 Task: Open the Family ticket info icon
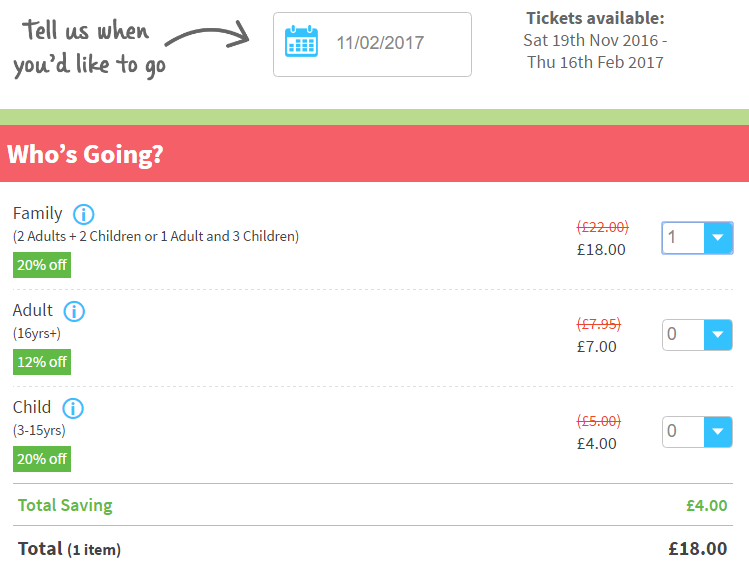point(84,215)
